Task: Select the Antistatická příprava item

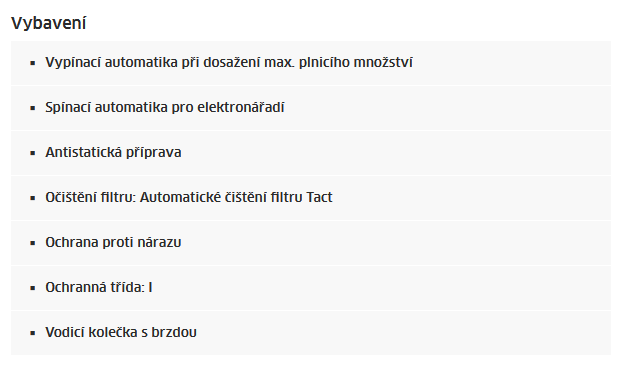Action: (x=113, y=152)
